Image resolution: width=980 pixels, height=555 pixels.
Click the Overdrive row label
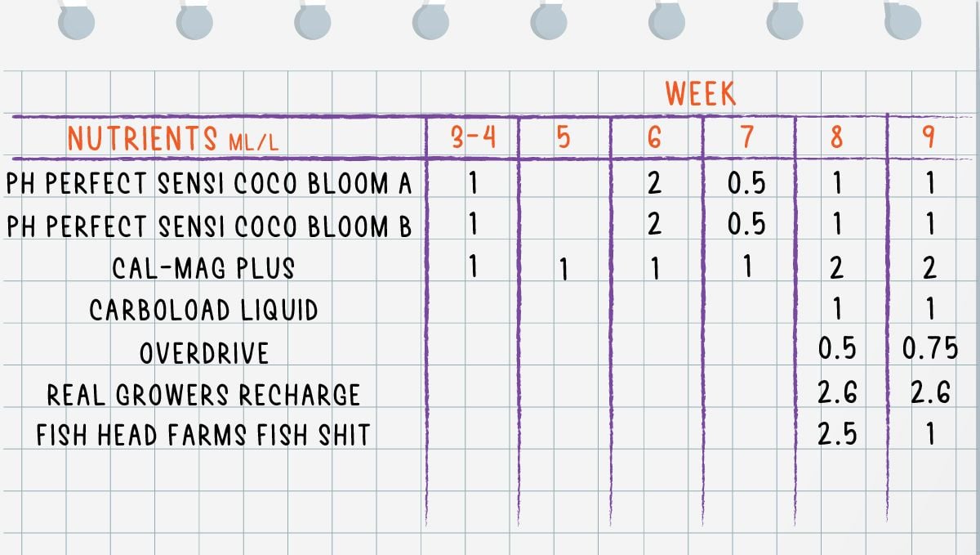(203, 353)
